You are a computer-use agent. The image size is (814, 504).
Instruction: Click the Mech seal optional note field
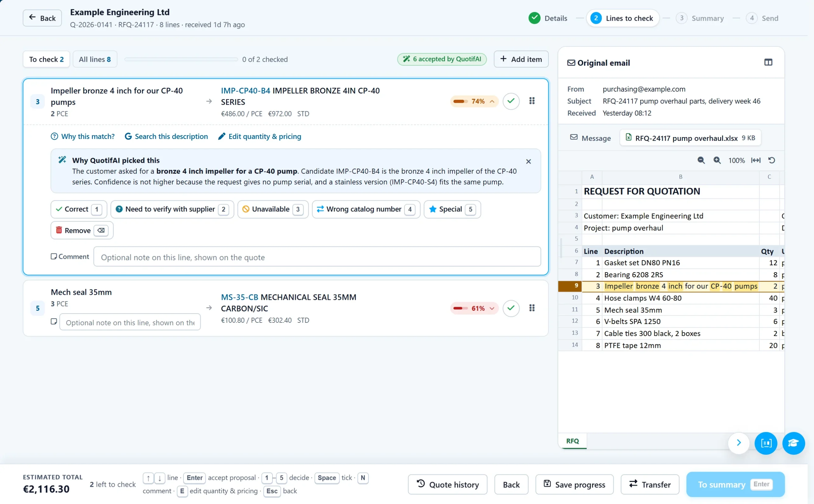pyautogui.click(x=130, y=322)
